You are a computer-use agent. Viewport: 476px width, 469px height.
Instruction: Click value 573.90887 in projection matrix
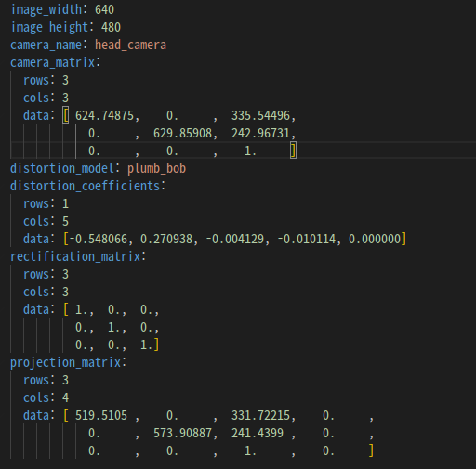[x=182, y=433]
